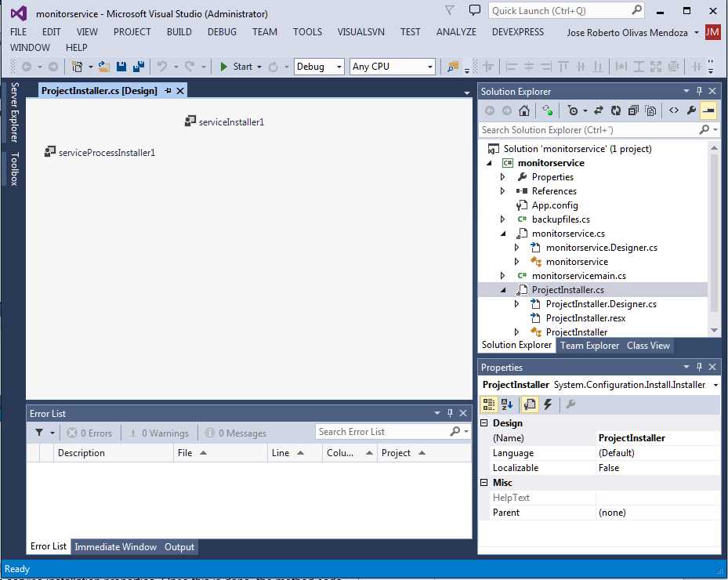Click the New Project toolbar icon
This screenshot has width=728, height=580.
tap(77, 67)
